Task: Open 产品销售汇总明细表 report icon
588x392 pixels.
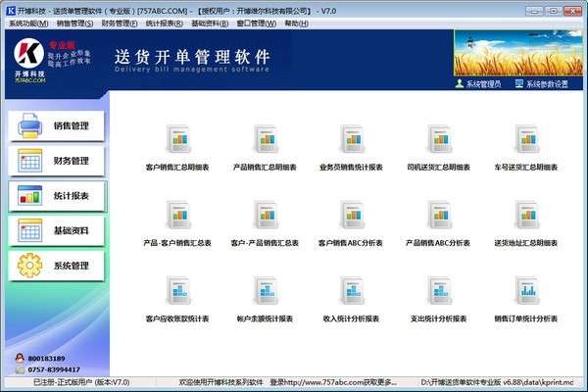Action: tap(266, 139)
